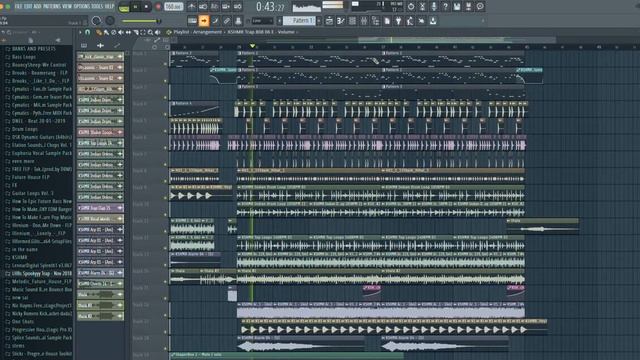Image resolution: width=640 pixels, height=360 pixels.
Task: Mute Track 5 using its green dot
Action: point(165,131)
